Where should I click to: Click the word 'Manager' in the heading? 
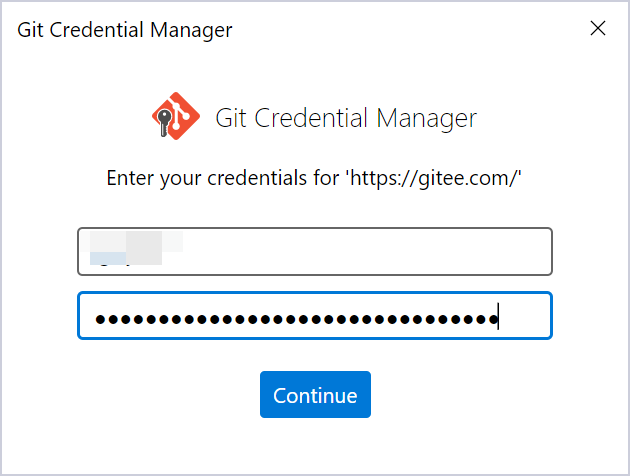click(425, 118)
